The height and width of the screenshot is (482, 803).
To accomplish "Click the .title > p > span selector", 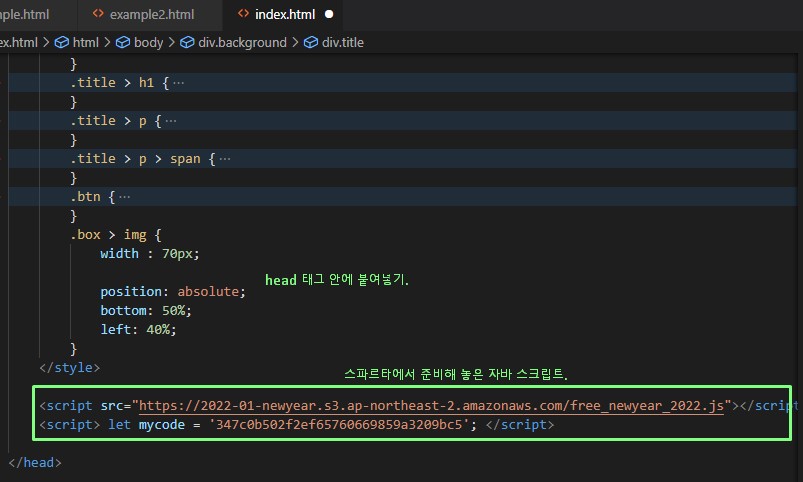I will point(135,159).
